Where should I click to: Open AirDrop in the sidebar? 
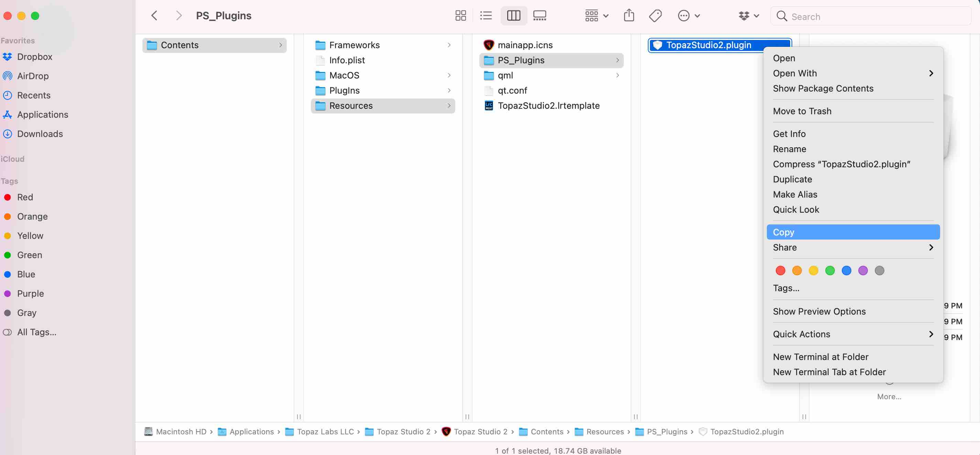(33, 76)
